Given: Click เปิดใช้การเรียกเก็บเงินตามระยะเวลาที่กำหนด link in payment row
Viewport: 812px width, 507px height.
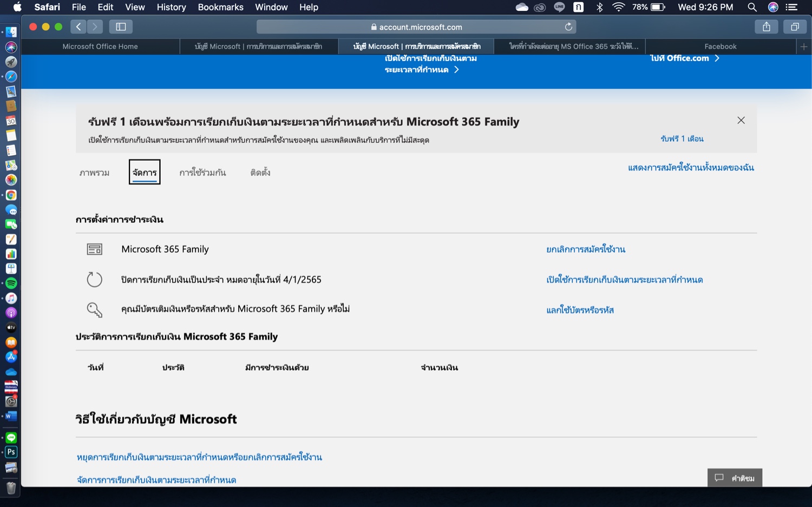Looking at the screenshot, I should (624, 280).
